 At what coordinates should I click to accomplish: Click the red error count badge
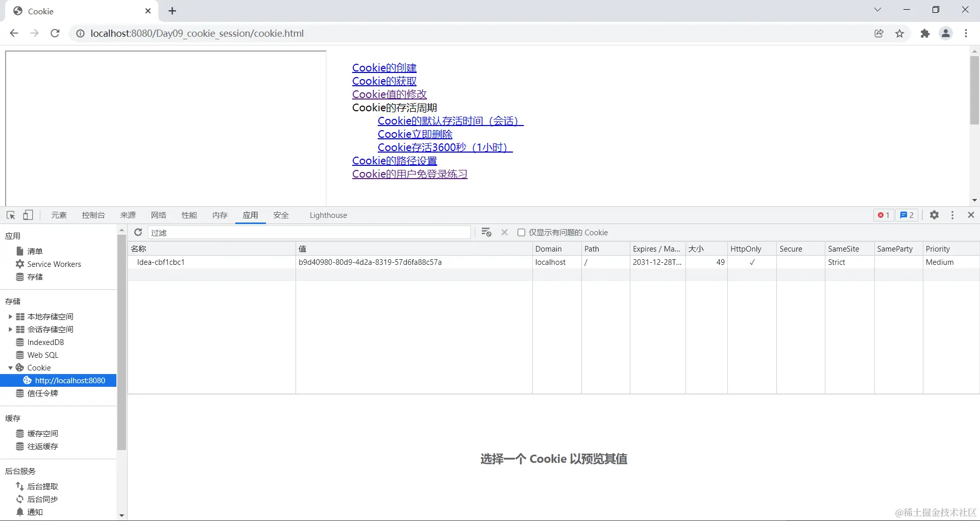point(884,215)
